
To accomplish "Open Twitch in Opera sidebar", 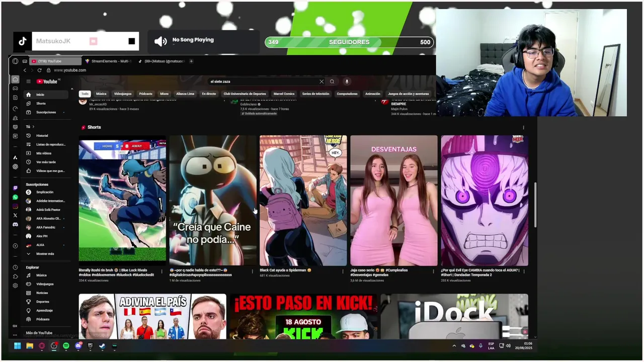I will [x=15, y=188].
